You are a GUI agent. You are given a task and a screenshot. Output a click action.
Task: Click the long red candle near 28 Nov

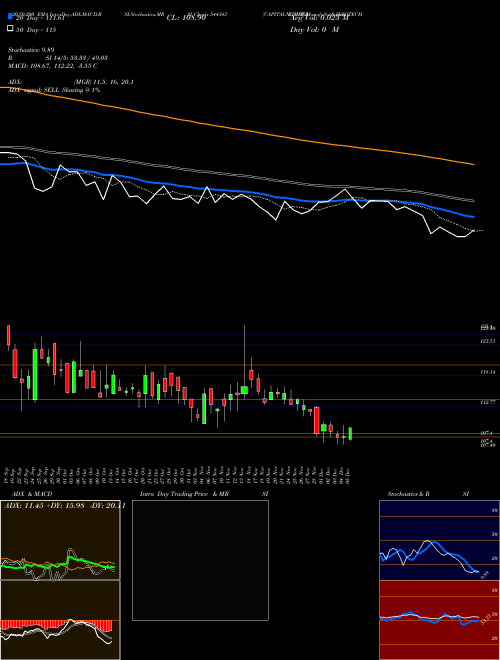pos(316,420)
